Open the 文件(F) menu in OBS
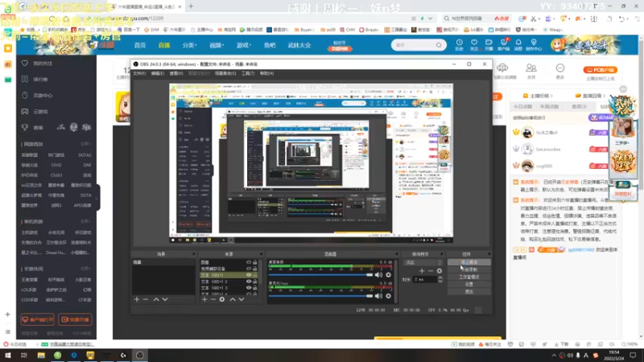The image size is (644, 362). 139,73
